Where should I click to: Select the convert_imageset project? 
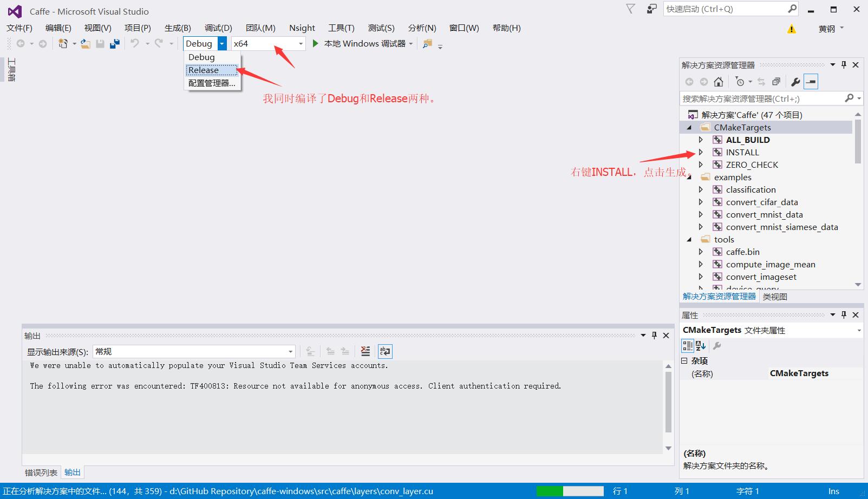(761, 277)
